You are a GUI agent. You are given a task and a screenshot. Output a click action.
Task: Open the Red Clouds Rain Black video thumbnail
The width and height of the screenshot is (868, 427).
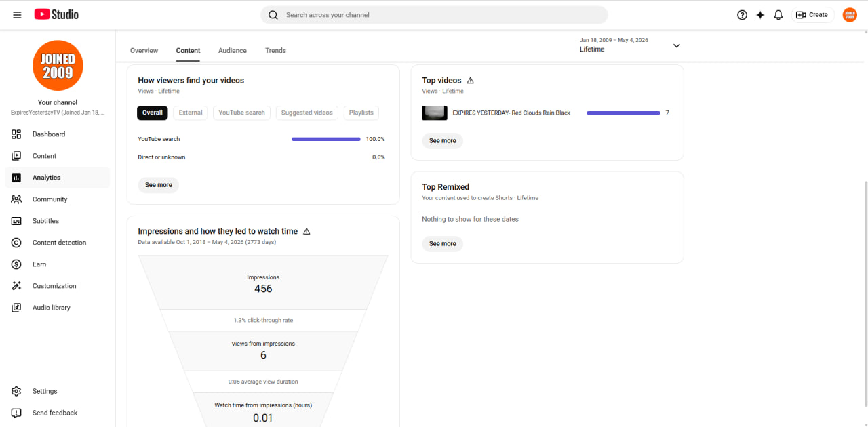coord(434,113)
